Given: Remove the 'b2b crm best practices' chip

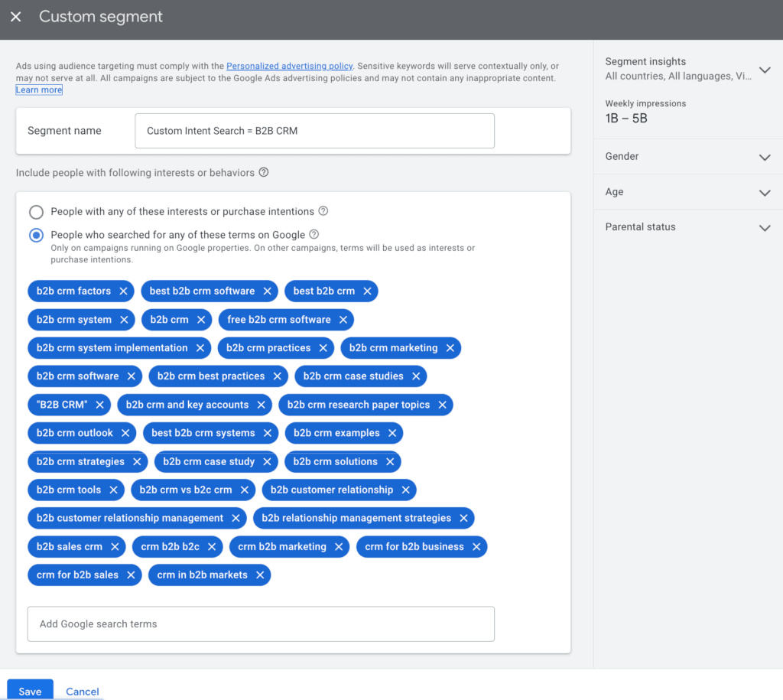Looking at the screenshot, I should (277, 376).
